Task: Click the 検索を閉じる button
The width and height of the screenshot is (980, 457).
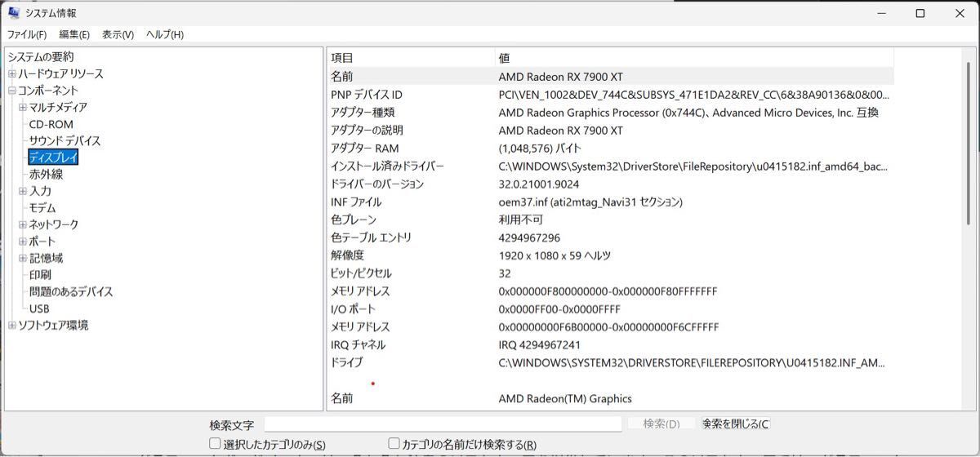Action: 735,424
